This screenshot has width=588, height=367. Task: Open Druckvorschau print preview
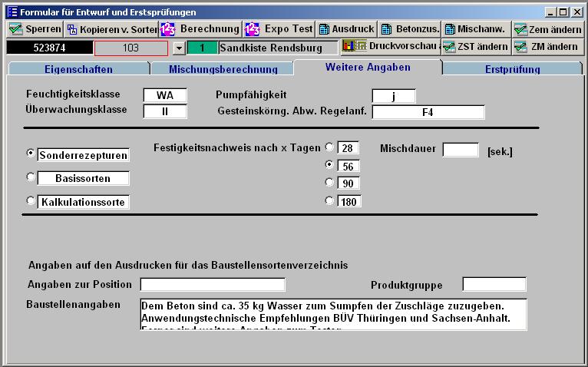coord(389,46)
